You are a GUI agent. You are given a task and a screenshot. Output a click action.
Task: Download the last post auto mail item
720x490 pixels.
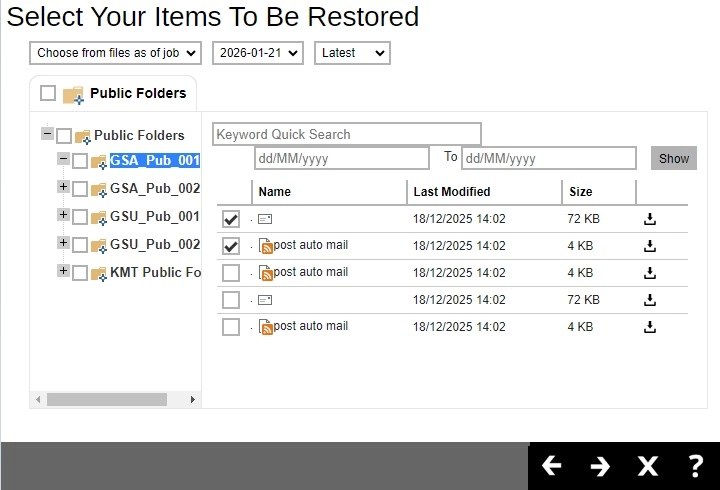(650, 327)
